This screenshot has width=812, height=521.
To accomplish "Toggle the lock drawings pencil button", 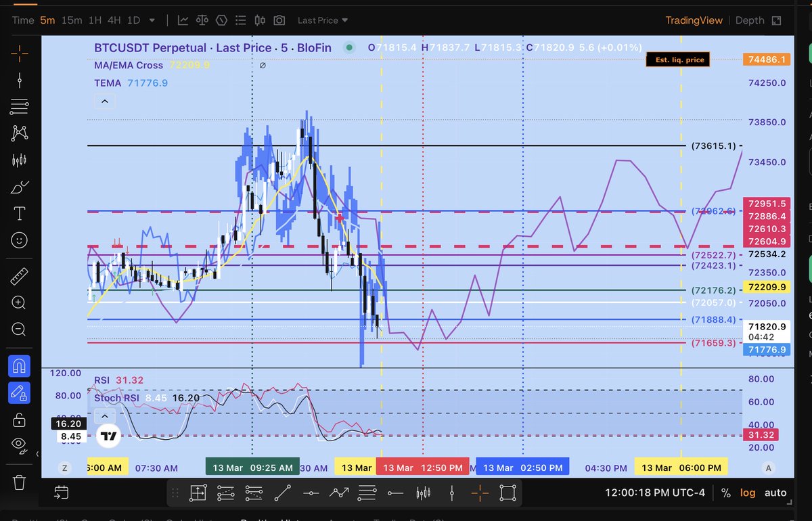I will (19, 393).
